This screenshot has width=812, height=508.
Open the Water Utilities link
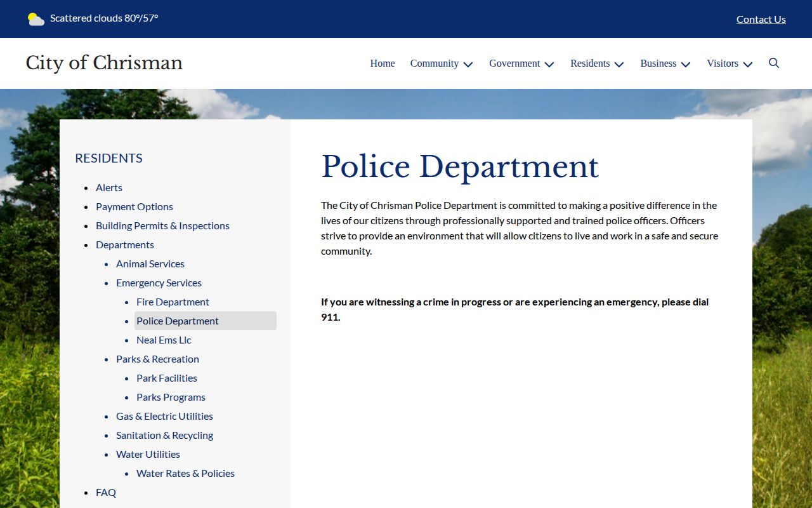pyautogui.click(x=148, y=454)
